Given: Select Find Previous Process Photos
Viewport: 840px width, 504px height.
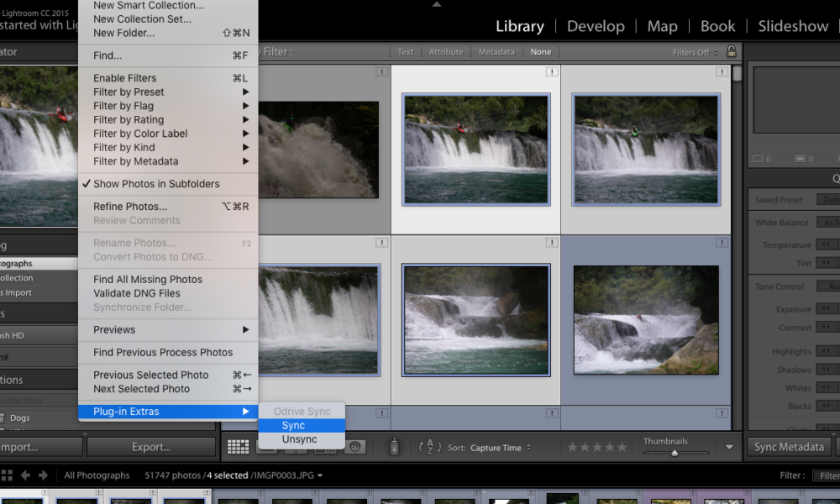Looking at the screenshot, I should (x=168, y=353).
